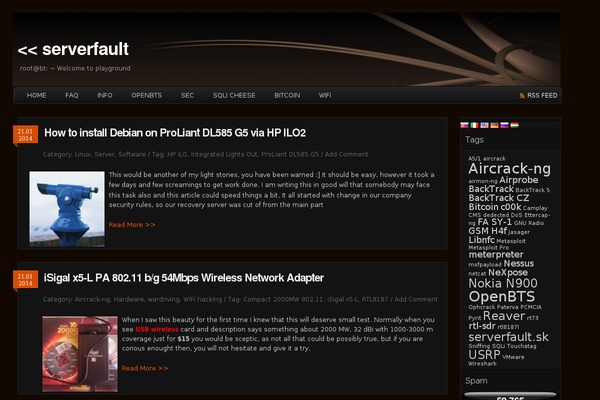Select the SEC menu item
Screen dimensions: 600x400
187,95
